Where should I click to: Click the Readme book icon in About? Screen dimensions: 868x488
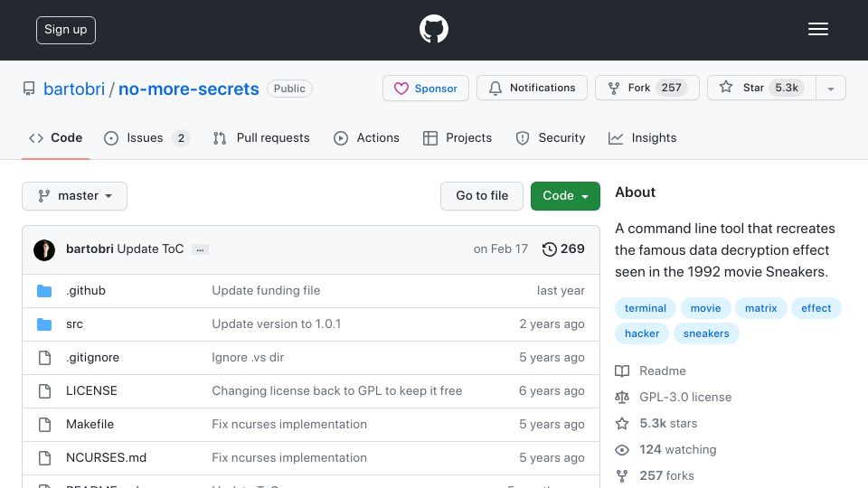(622, 371)
